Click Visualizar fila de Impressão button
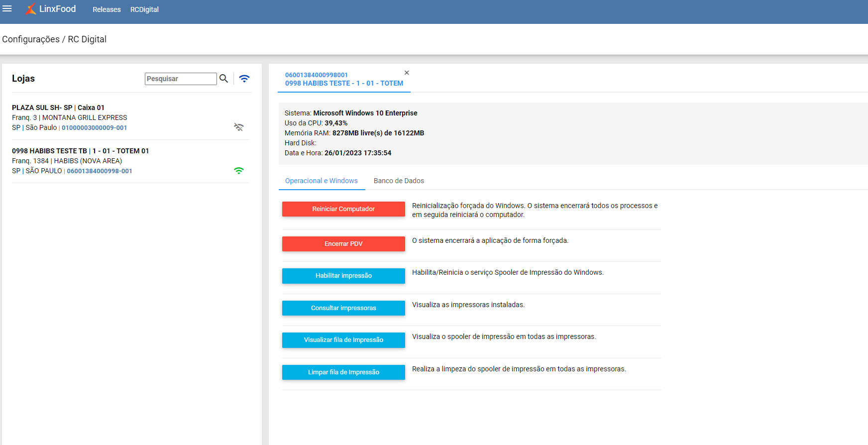Viewport: 868px width, 445px height. click(343, 340)
